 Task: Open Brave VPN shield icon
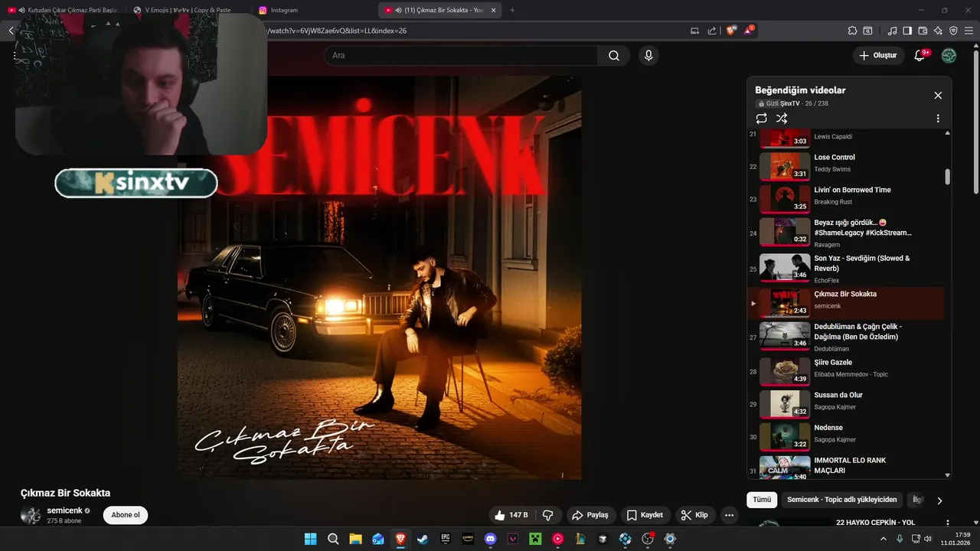953,31
